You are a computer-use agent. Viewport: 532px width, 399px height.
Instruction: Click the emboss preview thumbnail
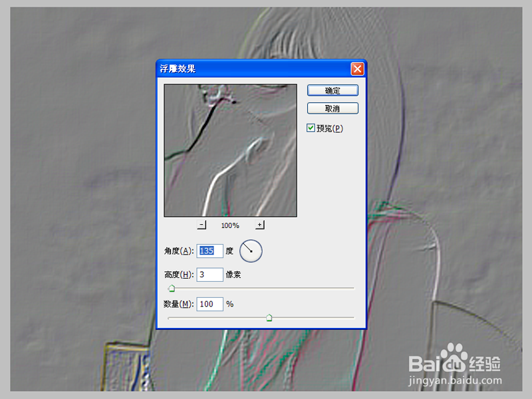point(230,150)
